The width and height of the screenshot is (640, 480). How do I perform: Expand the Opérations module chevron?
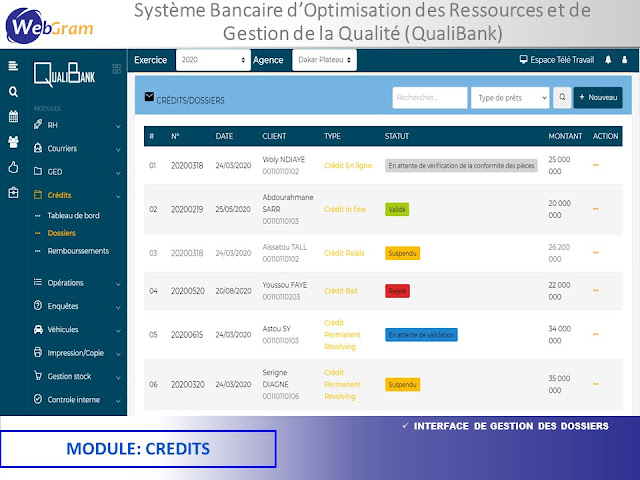click(x=118, y=284)
